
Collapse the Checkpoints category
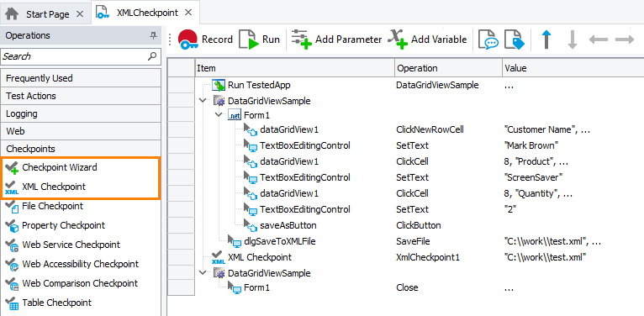click(81, 149)
